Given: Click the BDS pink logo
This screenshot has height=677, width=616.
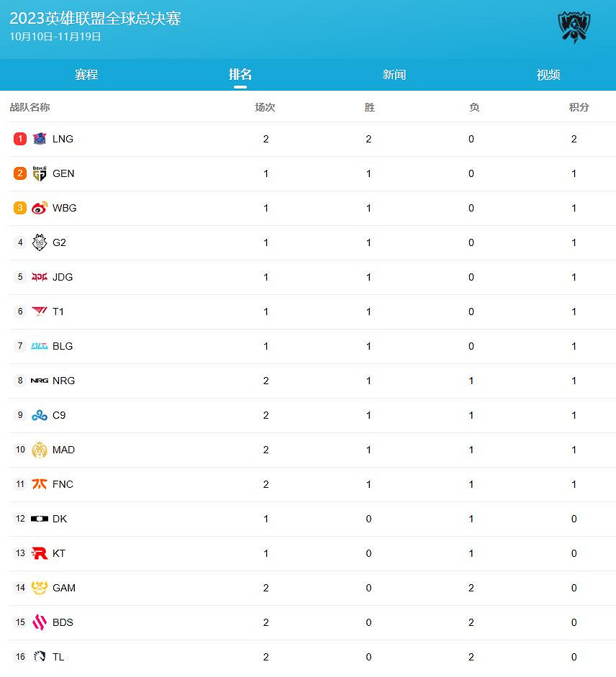Looking at the screenshot, I should 40,622.
